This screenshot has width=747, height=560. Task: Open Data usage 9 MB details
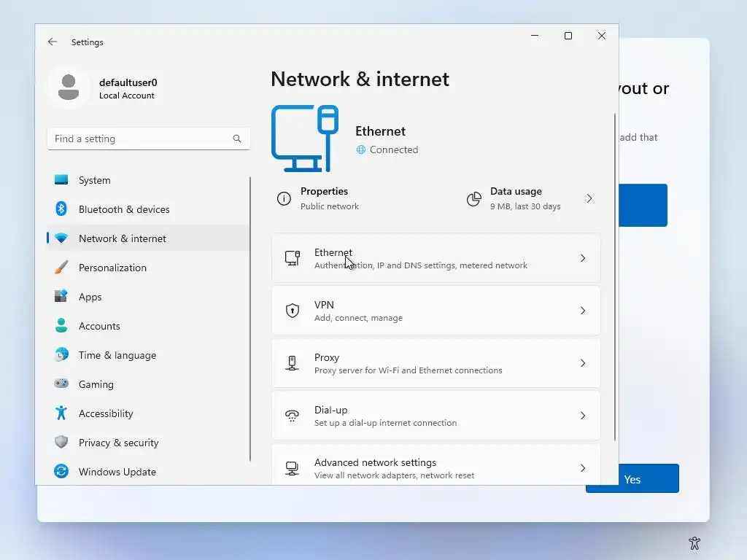(x=531, y=198)
